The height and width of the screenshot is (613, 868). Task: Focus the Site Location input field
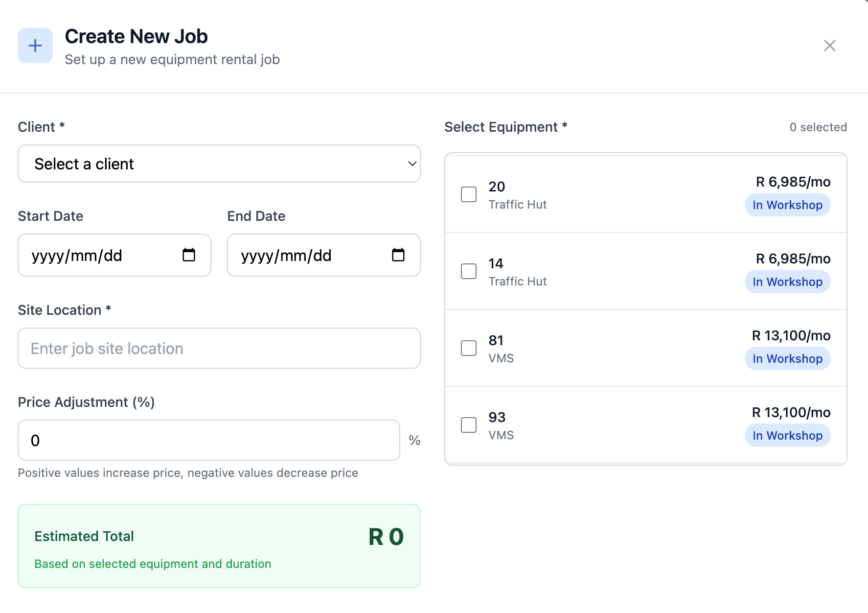click(x=219, y=348)
